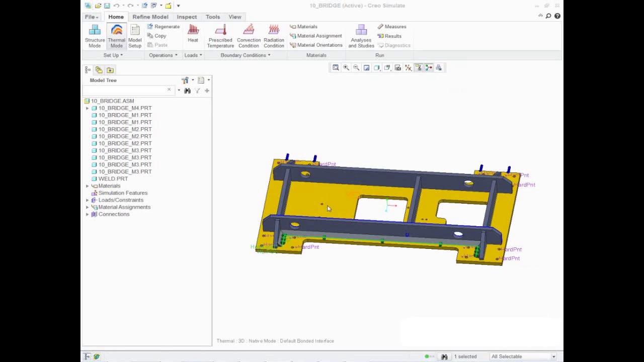
Task: Open the Inspect tab
Action: tap(187, 17)
